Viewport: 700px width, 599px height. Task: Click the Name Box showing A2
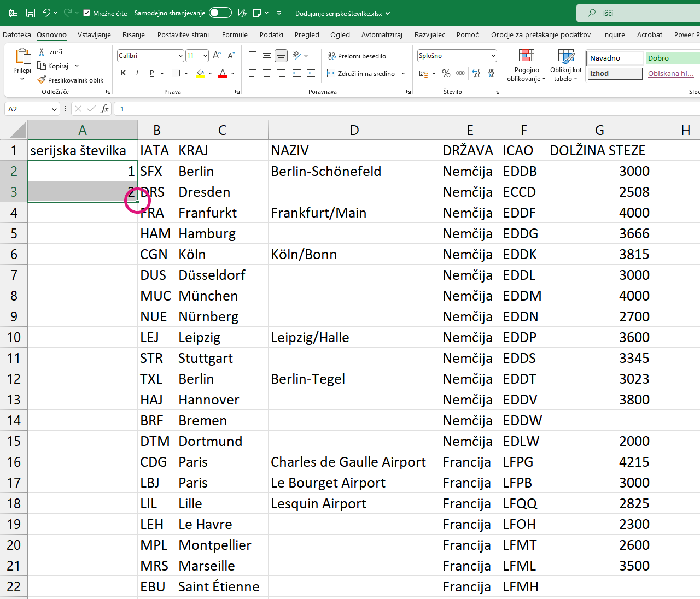pyautogui.click(x=32, y=109)
